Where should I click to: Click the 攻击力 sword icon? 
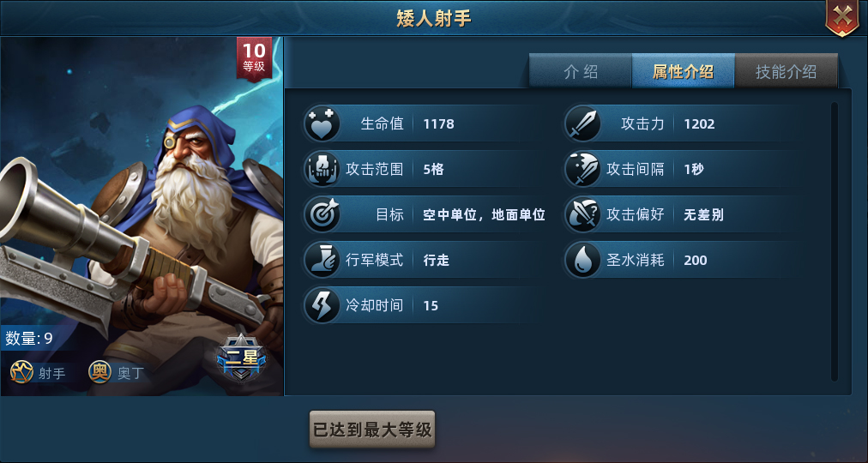point(582,124)
